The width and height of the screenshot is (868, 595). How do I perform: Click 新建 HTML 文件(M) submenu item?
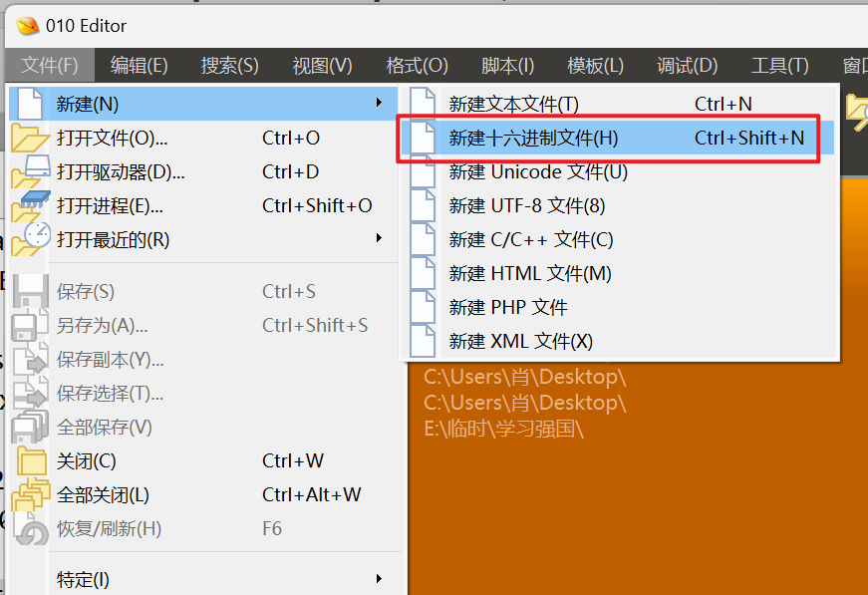pos(619,273)
